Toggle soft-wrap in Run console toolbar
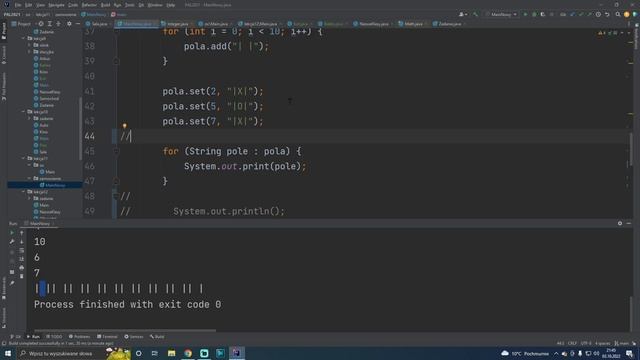 point(22,251)
